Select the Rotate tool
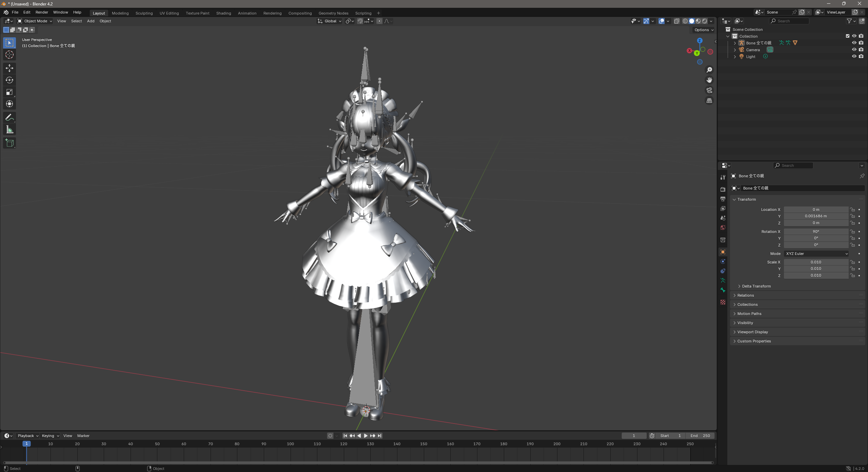Image resolution: width=868 pixels, height=472 pixels. [9, 80]
